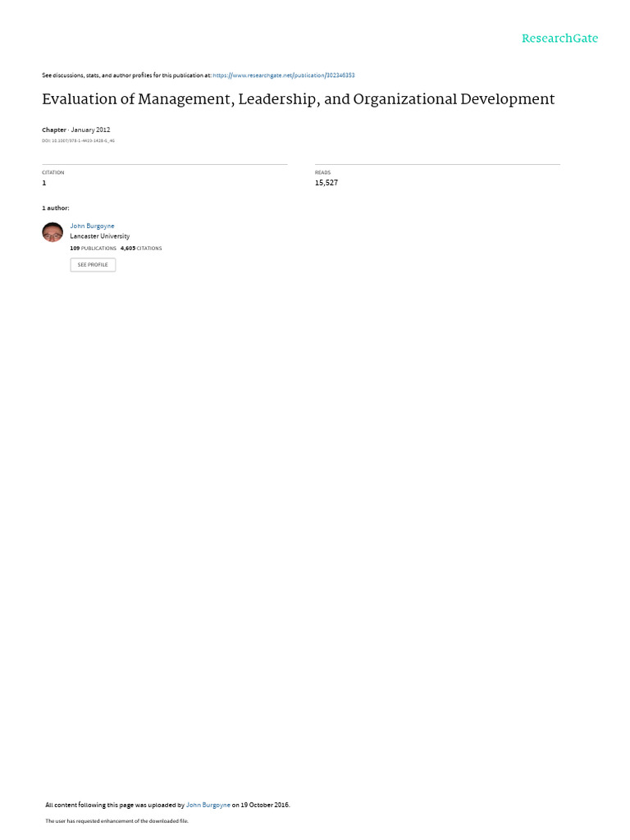Click the Chapter type label
630x840 pixels.
point(54,130)
